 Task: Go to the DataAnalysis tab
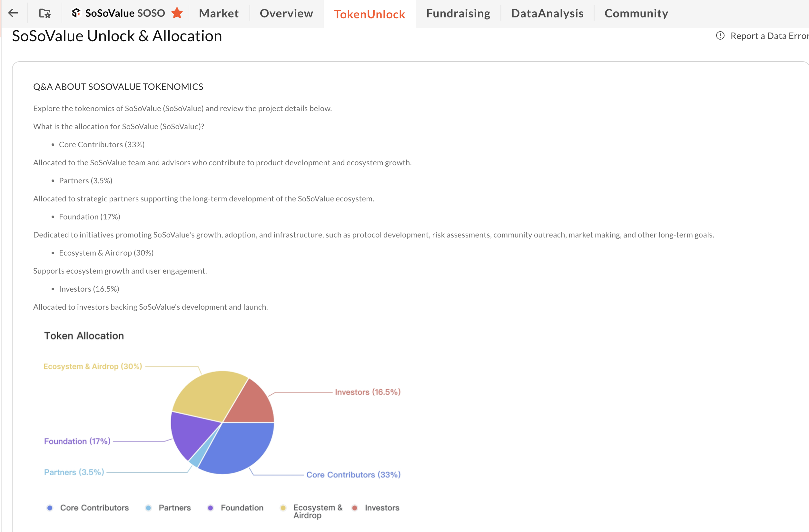coord(547,13)
